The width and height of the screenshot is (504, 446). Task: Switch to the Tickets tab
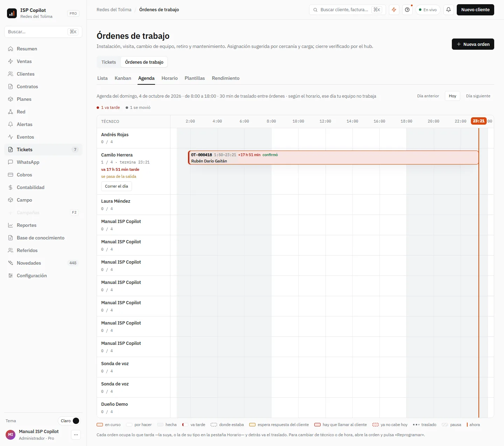[108, 62]
